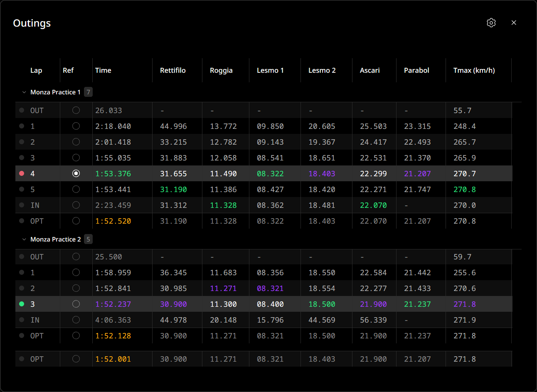Image resolution: width=537 pixels, height=392 pixels.
Task: Click the Ascari value 56.339
Action: click(x=373, y=320)
